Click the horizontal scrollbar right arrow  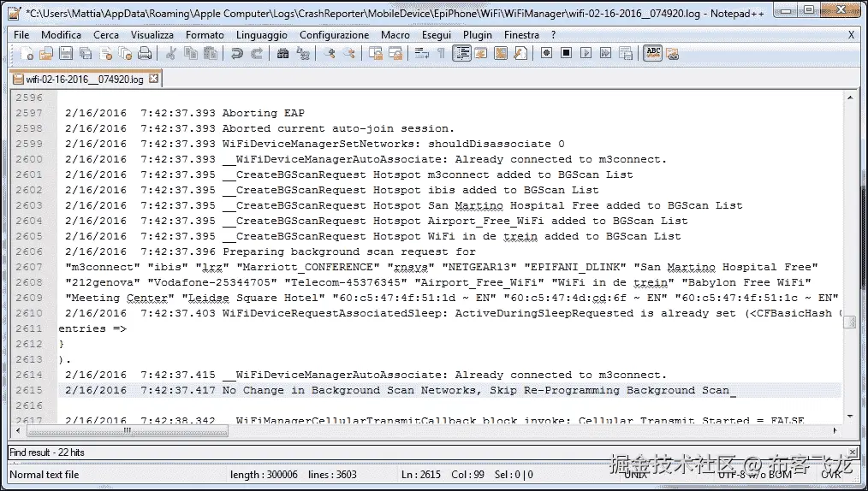pos(835,431)
